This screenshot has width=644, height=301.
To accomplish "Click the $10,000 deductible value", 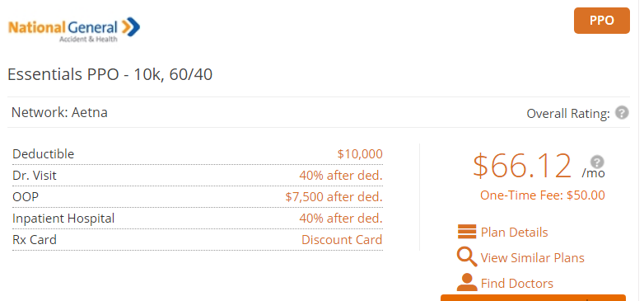I will coord(360,154).
